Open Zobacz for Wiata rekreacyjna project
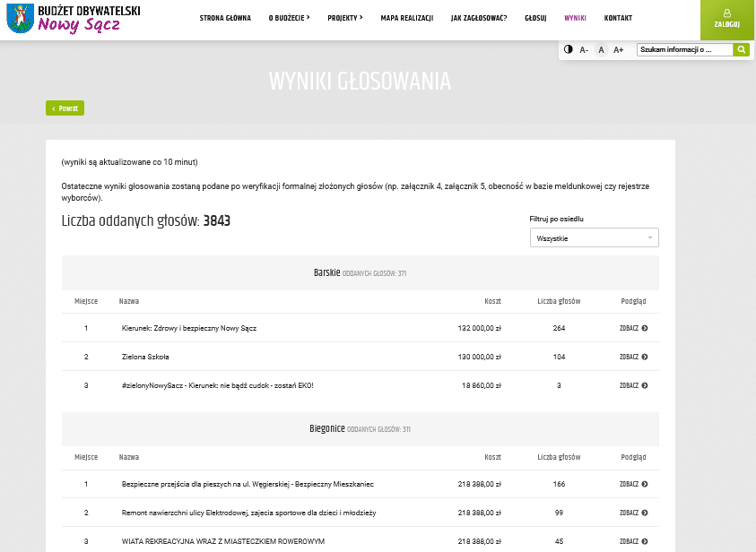 pos(633,541)
